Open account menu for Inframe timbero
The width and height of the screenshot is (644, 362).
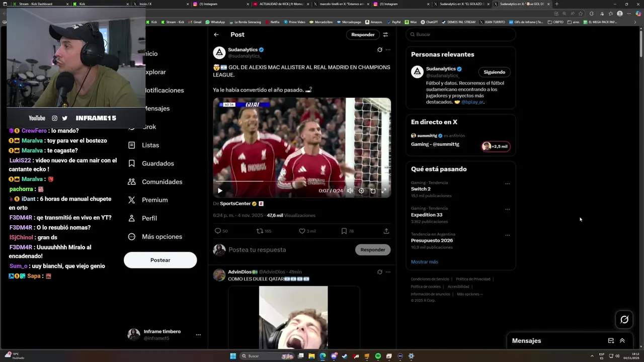pos(164,335)
